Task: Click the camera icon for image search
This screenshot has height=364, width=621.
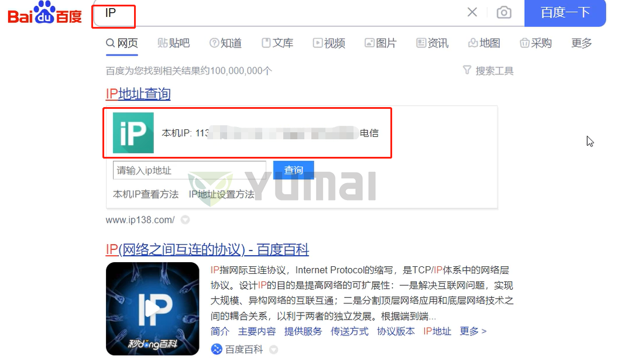Action: 504,12
